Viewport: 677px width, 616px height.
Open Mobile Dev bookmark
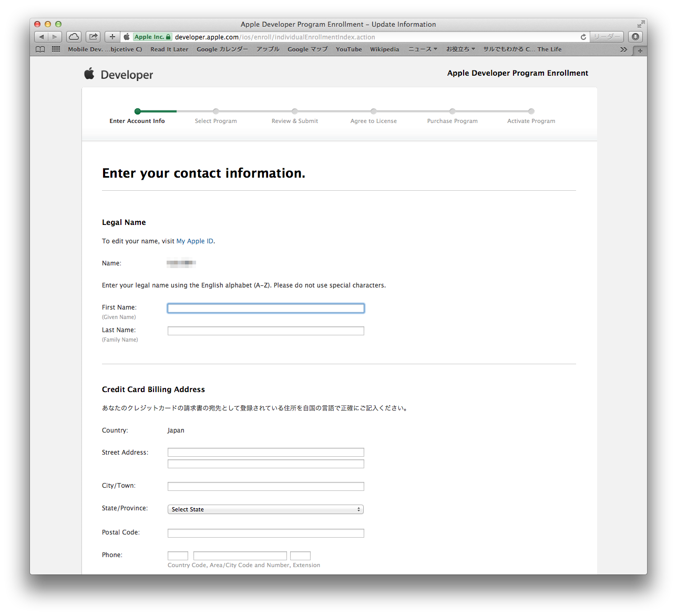pyautogui.click(x=105, y=49)
